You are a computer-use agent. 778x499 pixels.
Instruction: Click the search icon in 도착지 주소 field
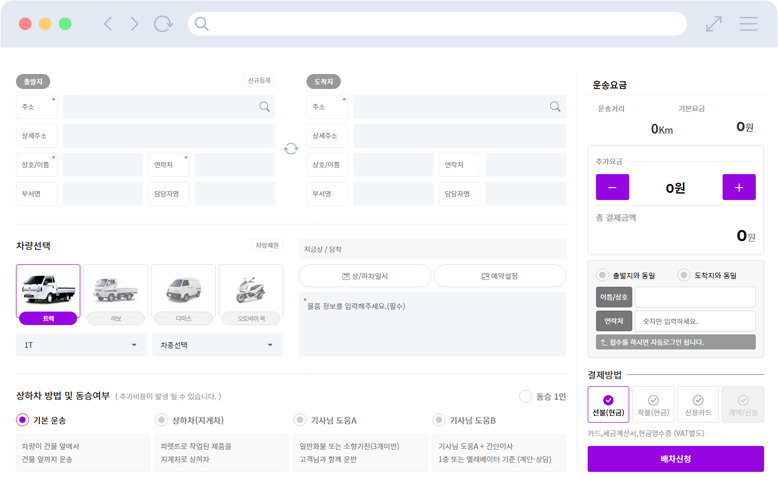point(555,107)
